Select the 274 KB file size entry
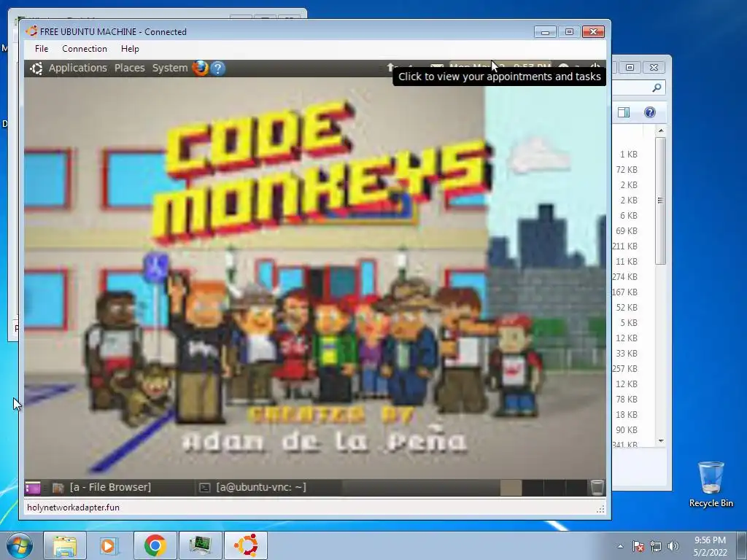The width and height of the screenshot is (747, 560). (x=625, y=276)
